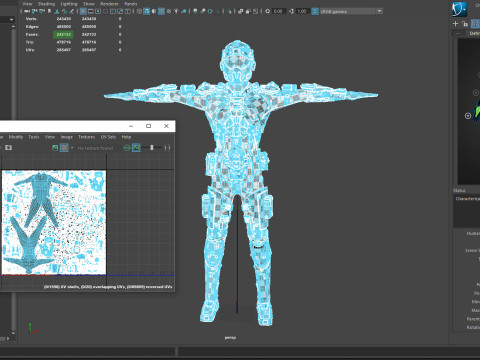Image resolution: width=480 pixels, height=360 pixels.
Task: Toggle smooth shade all icon
Action: pyautogui.click(x=146, y=11)
